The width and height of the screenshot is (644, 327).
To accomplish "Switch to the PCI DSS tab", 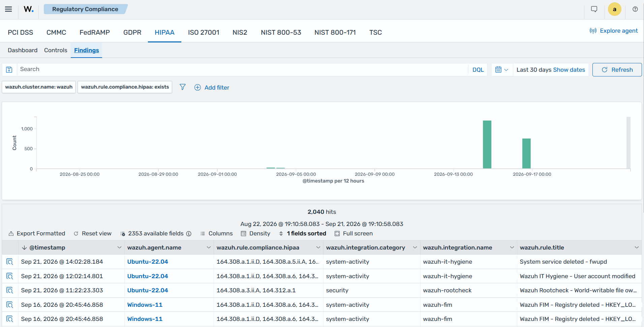I will pyautogui.click(x=21, y=32).
